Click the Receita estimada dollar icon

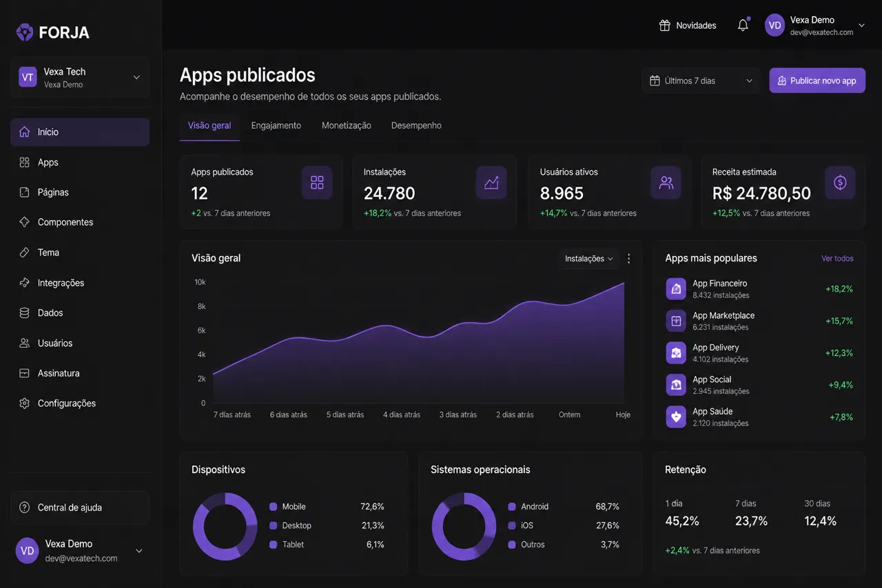(x=840, y=182)
